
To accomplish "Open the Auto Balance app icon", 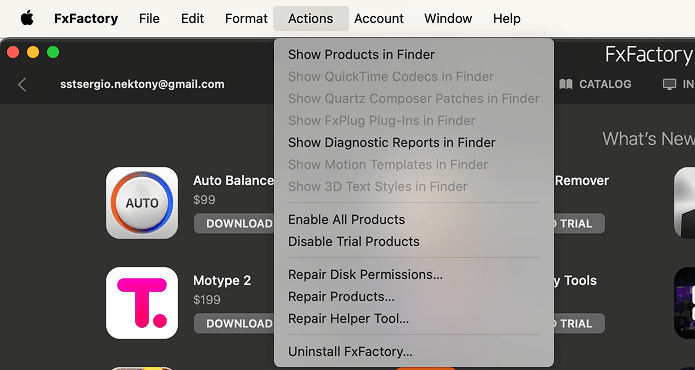I will tap(142, 203).
